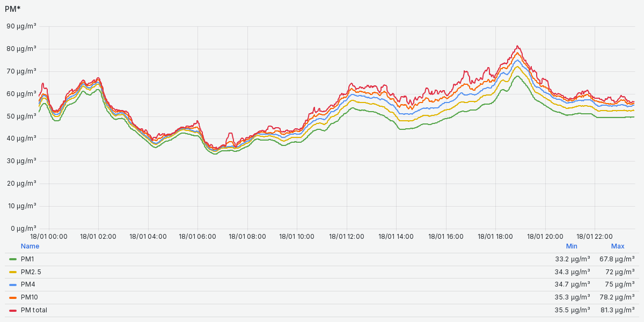This screenshot has height=322, width=644.
Task: Sort legend by the Min column header
Action: (572, 246)
